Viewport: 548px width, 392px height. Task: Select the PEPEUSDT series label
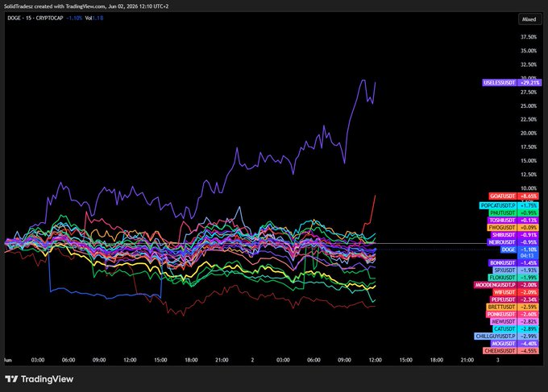click(x=503, y=299)
